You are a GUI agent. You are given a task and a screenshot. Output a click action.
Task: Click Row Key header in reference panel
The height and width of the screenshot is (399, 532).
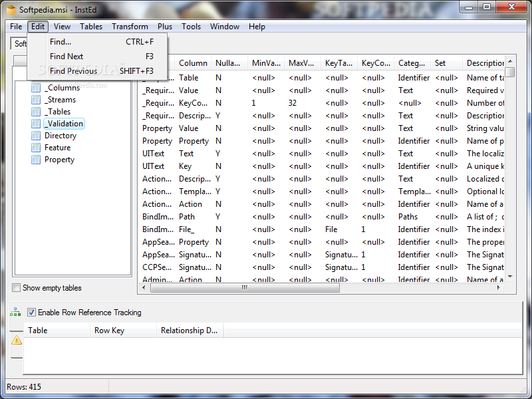[123, 331]
